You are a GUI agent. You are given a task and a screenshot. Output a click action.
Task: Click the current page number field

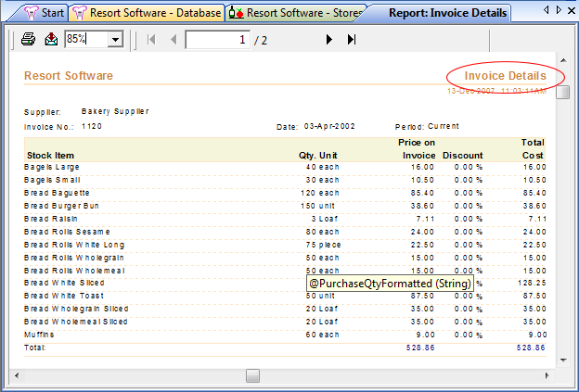click(x=217, y=40)
